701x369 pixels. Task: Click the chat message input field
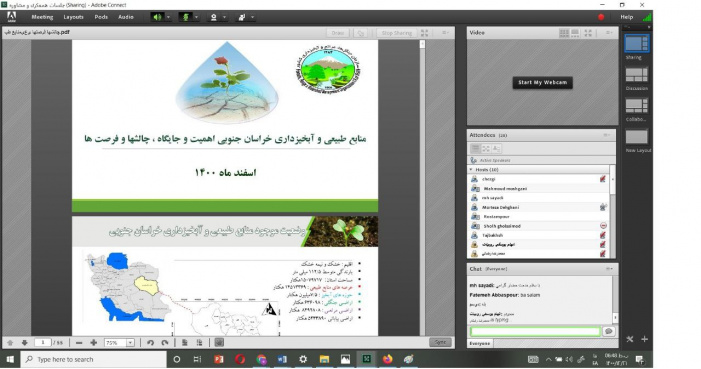[535, 331]
